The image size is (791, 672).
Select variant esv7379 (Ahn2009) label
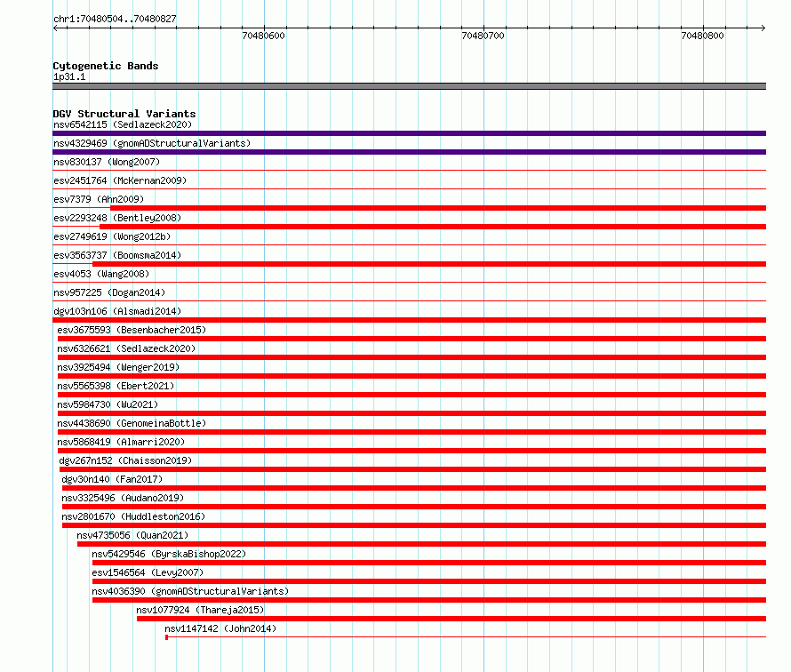coord(99,199)
